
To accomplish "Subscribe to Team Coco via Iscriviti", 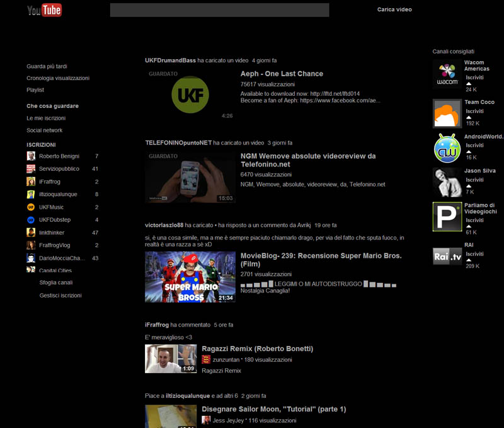I will pos(474,112).
